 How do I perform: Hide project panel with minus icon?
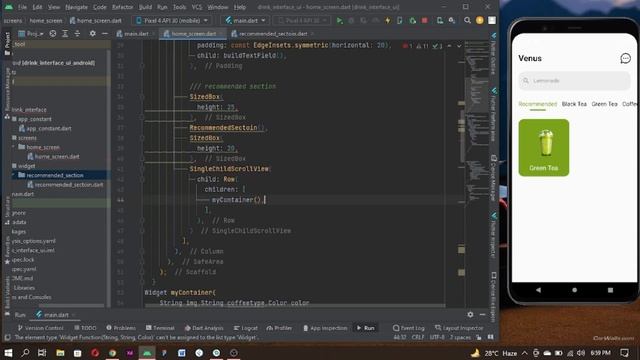pyautogui.click(x=104, y=33)
